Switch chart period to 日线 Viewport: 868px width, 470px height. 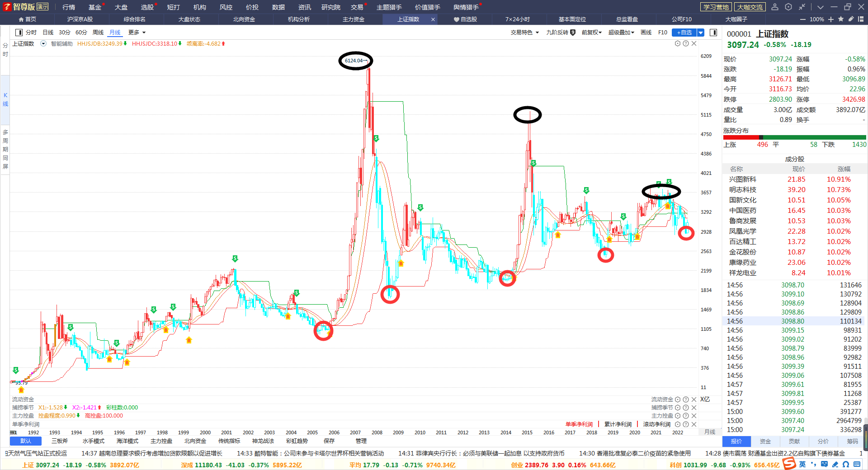(48, 33)
